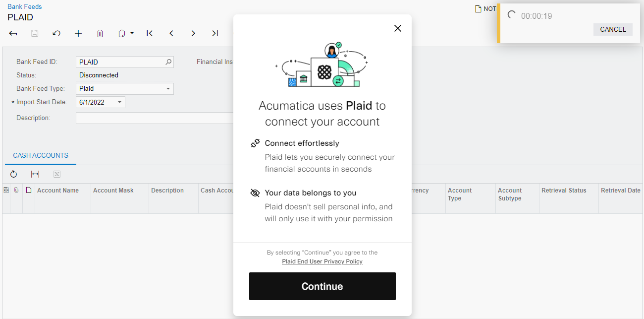Viewport: 644px width, 319px height.
Task: Click the back arrow navigation icon
Action: 13,33
